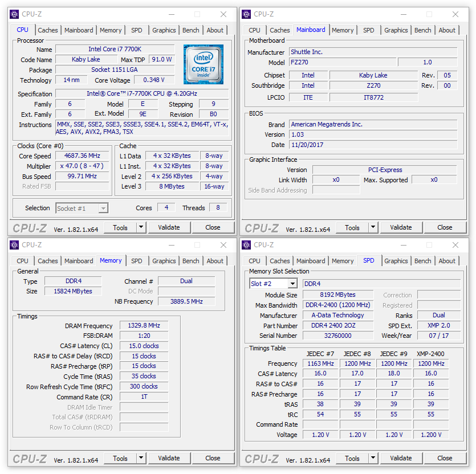Image resolution: width=476 pixels, height=474 pixels.
Task: Click the Graphic Interface version PCI-Express field
Action: [385, 170]
